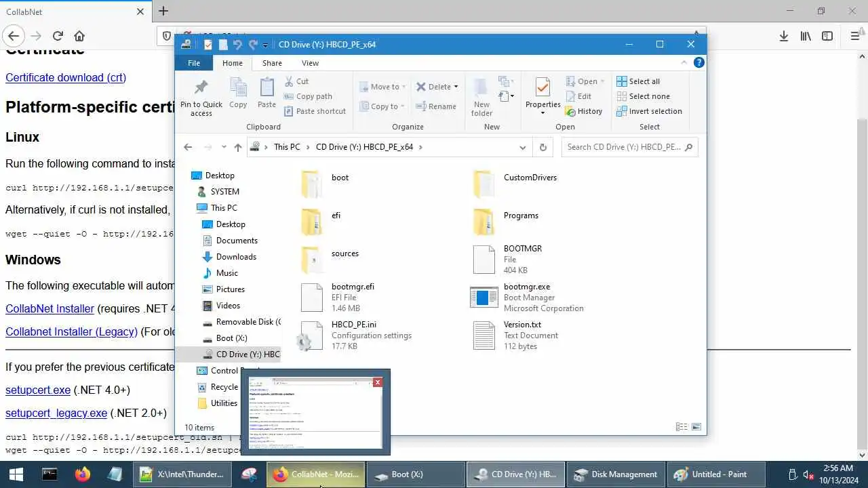The height and width of the screenshot is (488, 868).
Task: Select Documents in navigation pane
Action: point(237,241)
